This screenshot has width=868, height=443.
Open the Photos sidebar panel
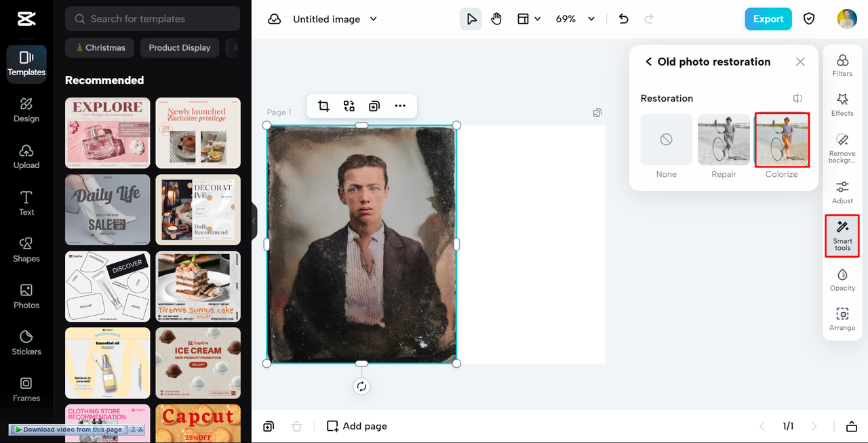pyautogui.click(x=26, y=297)
